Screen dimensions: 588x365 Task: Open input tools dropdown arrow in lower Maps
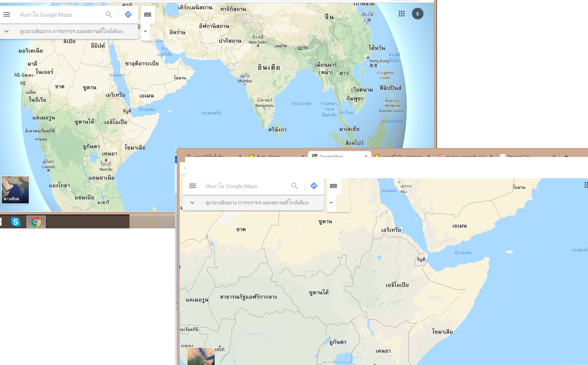pyautogui.click(x=331, y=203)
